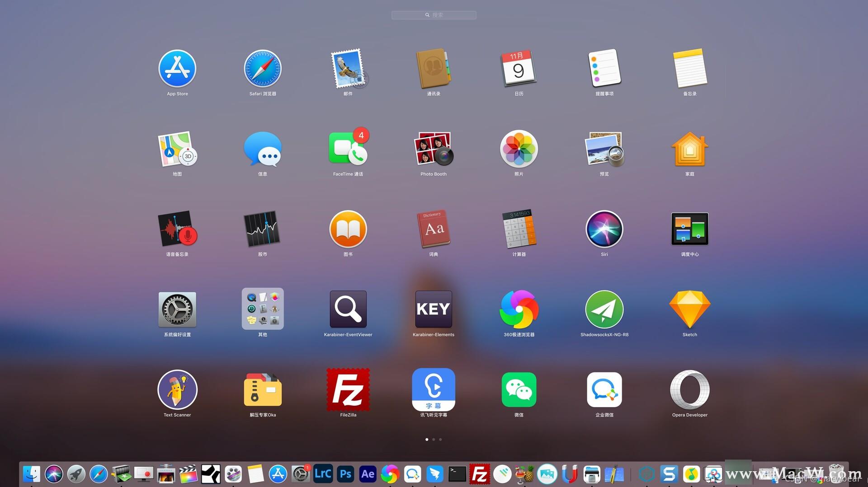Open After Effects (Ae) from the Dock

[368, 474]
